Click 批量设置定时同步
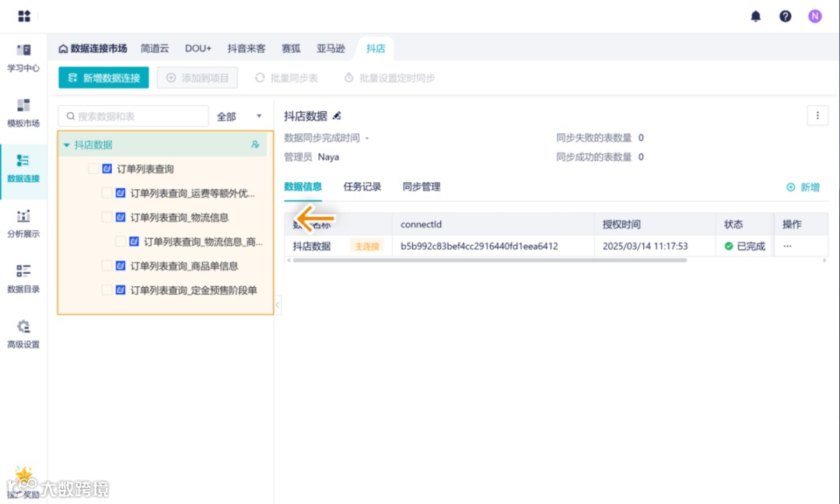This screenshot has width=840, height=504. click(x=389, y=78)
